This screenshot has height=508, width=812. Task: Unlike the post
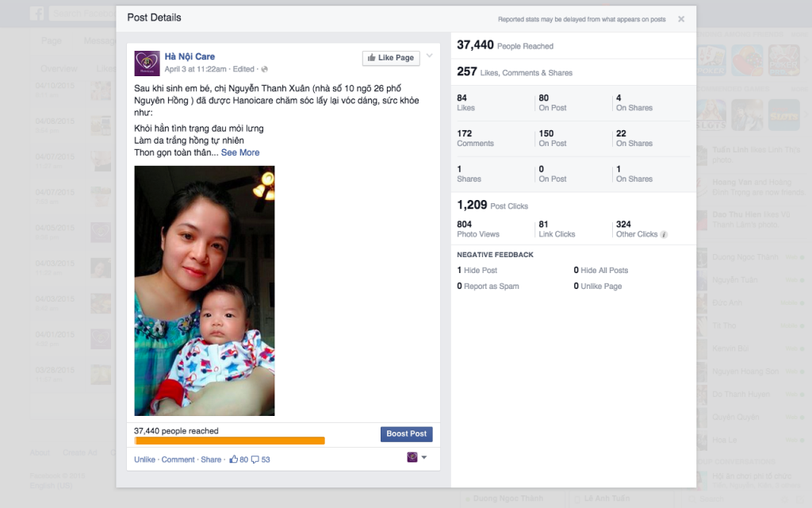pos(144,460)
